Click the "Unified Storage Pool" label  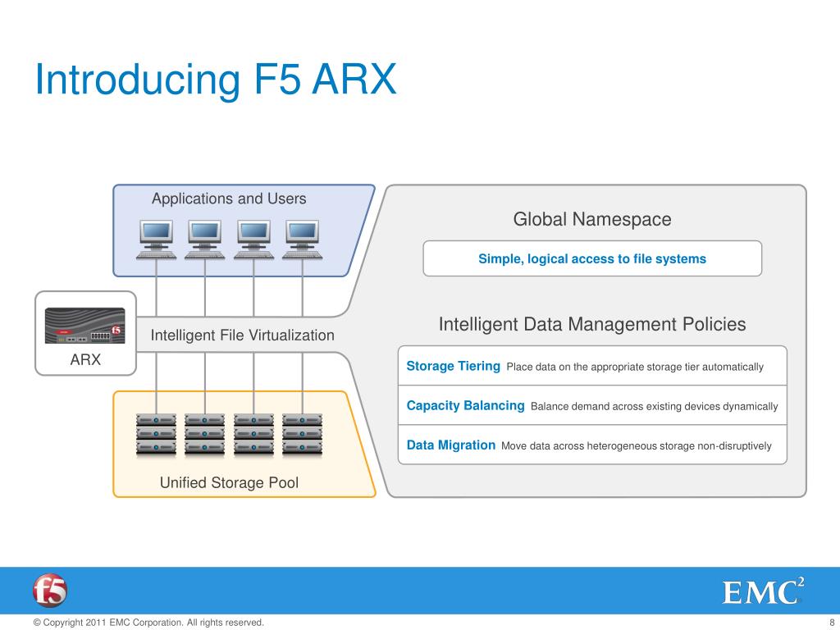tap(229, 482)
